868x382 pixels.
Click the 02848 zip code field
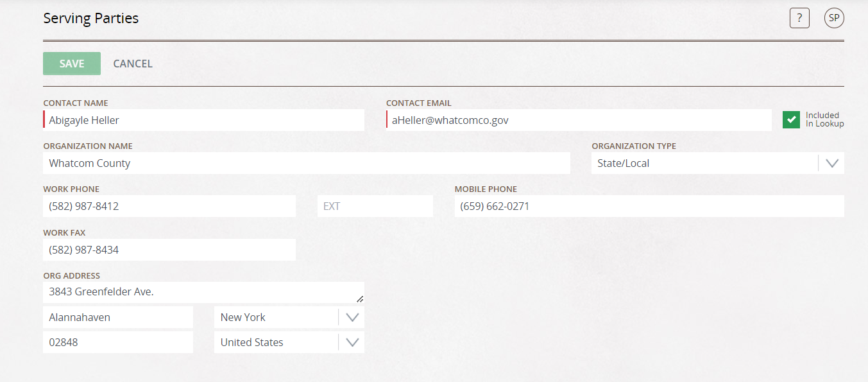[x=118, y=342]
